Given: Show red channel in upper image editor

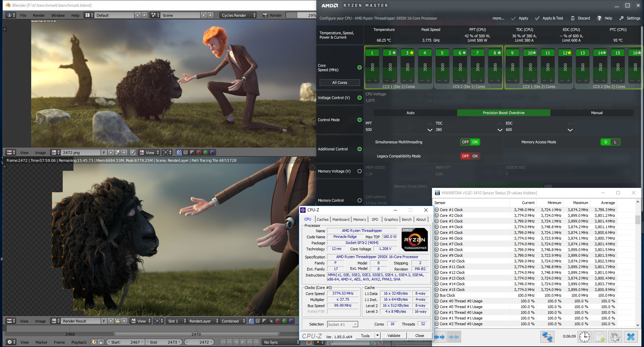Looking at the screenshot, I should click(x=199, y=152).
